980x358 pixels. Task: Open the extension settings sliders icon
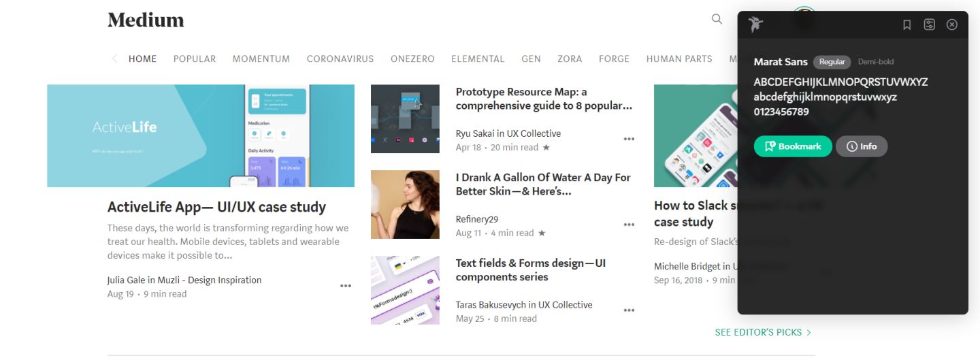tap(930, 25)
